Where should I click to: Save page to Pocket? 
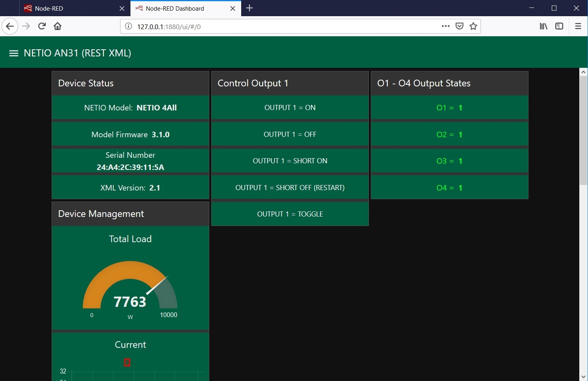pyautogui.click(x=460, y=26)
